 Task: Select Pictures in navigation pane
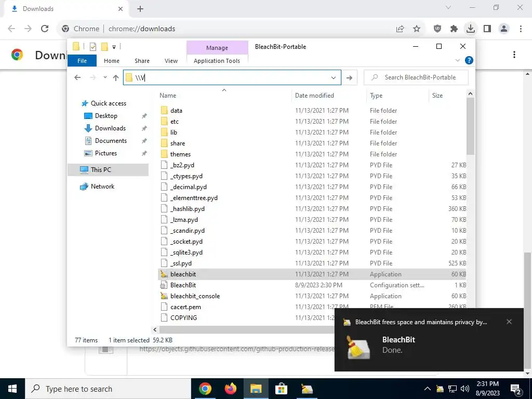106,153
